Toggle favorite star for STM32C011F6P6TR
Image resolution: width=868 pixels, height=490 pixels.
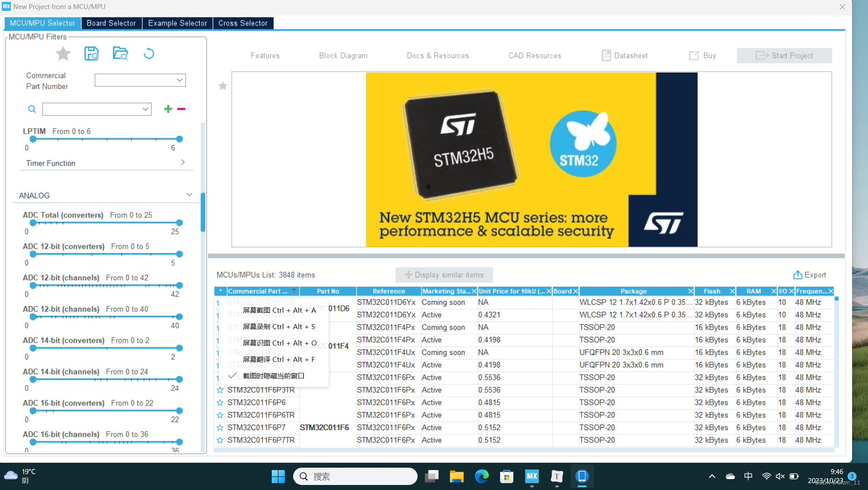coord(220,415)
